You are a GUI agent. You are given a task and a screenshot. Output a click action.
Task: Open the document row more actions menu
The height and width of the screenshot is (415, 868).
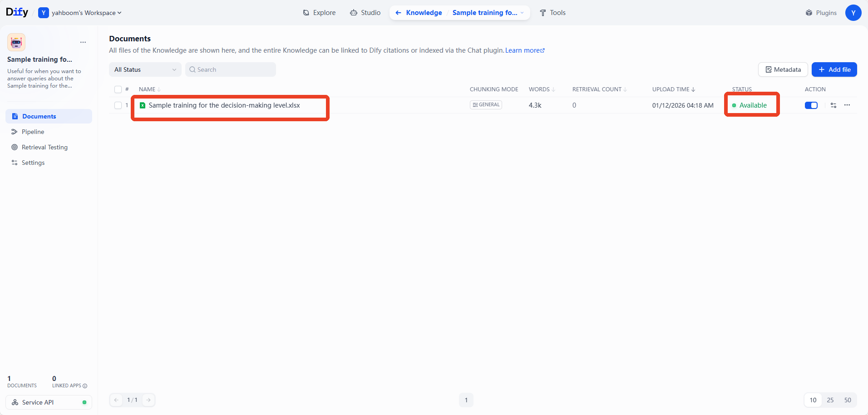click(x=847, y=105)
